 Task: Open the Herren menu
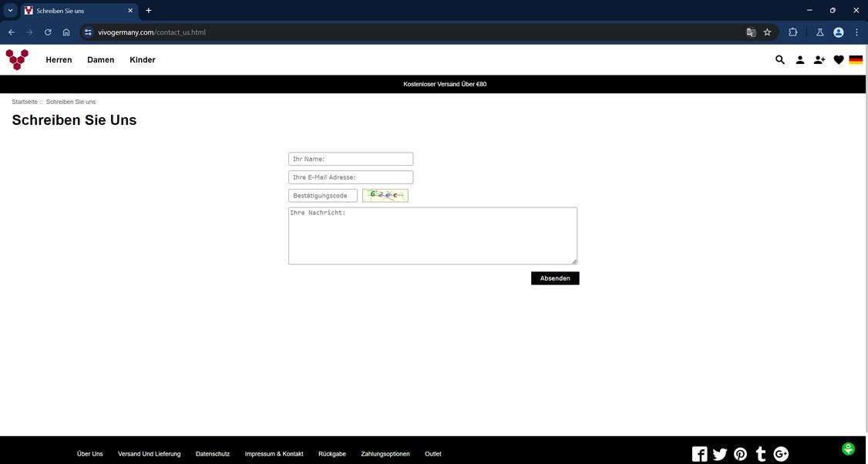click(59, 59)
